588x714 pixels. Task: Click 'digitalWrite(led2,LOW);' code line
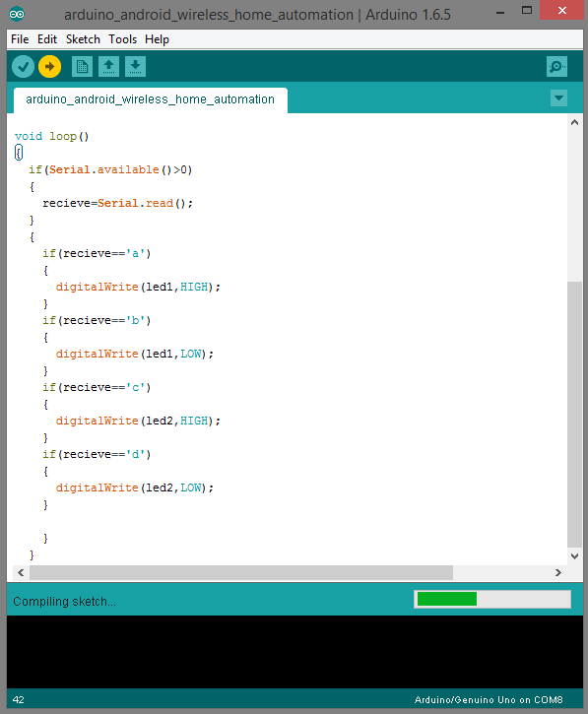[x=135, y=487]
